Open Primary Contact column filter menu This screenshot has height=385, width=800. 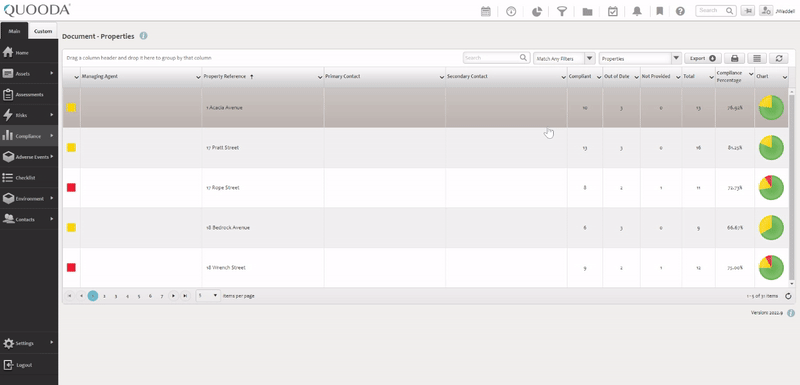[x=442, y=77]
